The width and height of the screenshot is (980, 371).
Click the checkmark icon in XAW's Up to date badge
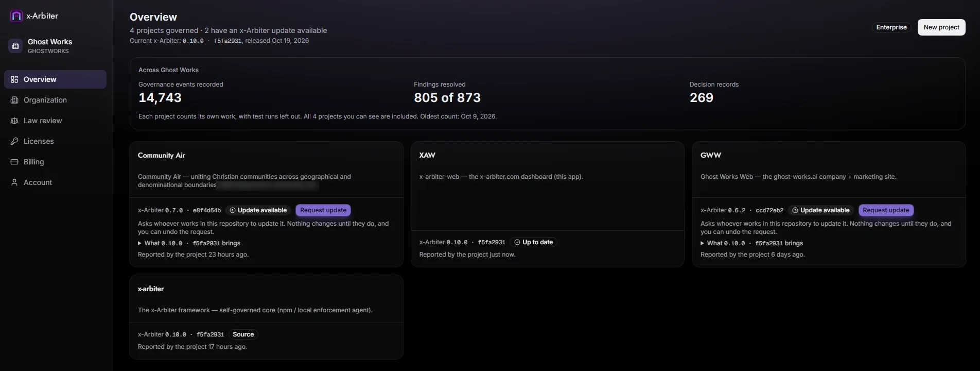click(517, 242)
